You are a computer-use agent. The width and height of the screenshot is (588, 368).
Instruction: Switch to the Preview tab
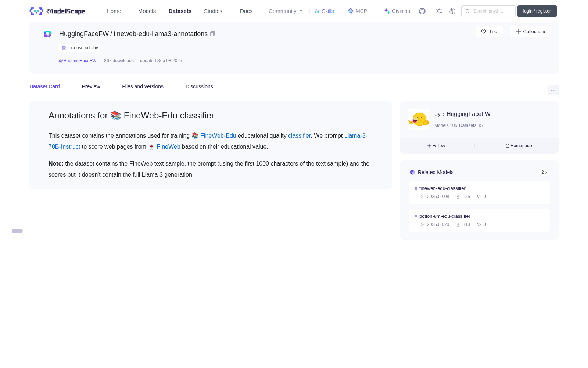tap(91, 86)
